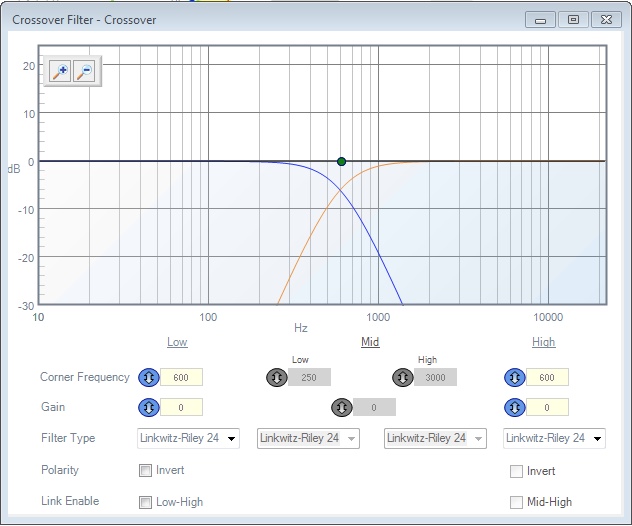Click the Filter Type row label
Screen dimensions: 632x526
click(x=68, y=438)
